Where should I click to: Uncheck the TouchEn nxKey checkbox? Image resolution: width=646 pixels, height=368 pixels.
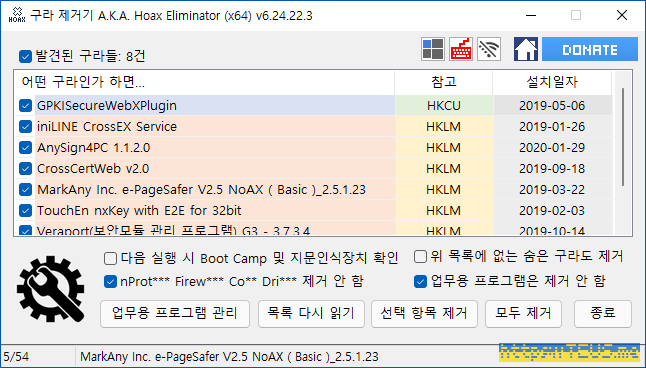(x=25, y=211)
